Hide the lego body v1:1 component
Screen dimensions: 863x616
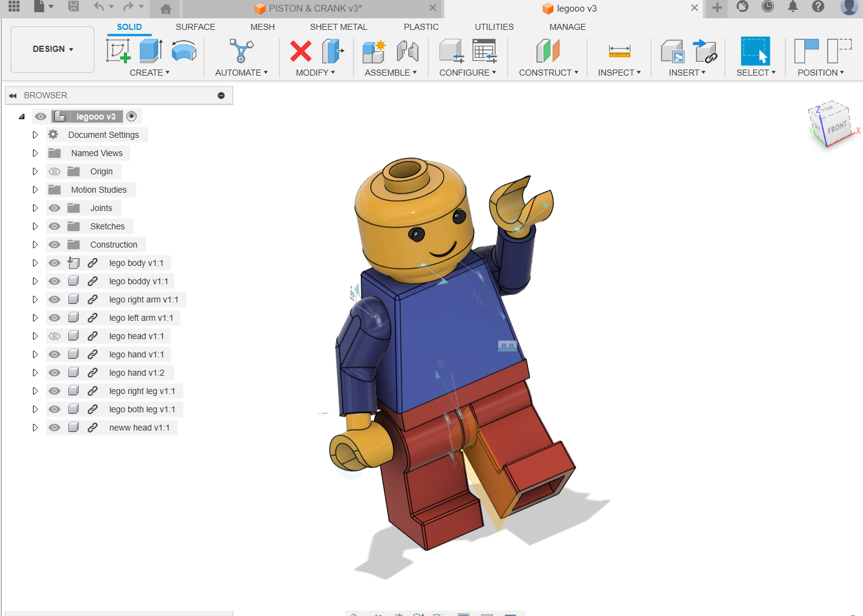(54, 263)
